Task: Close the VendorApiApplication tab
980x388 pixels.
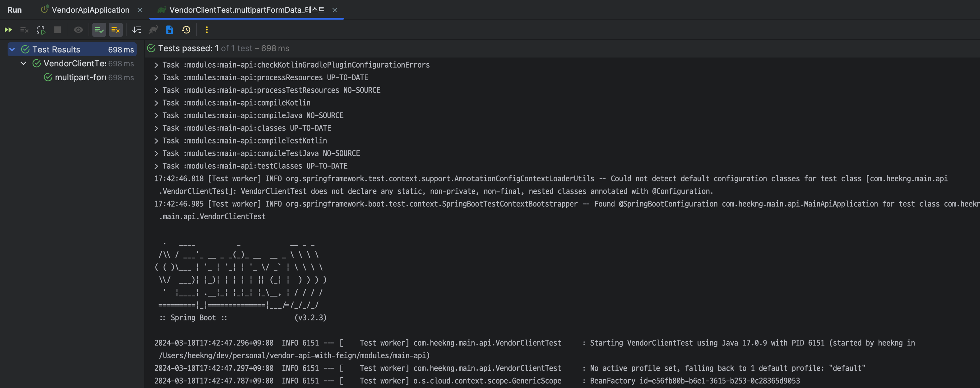Action: [x=140, y=10]
